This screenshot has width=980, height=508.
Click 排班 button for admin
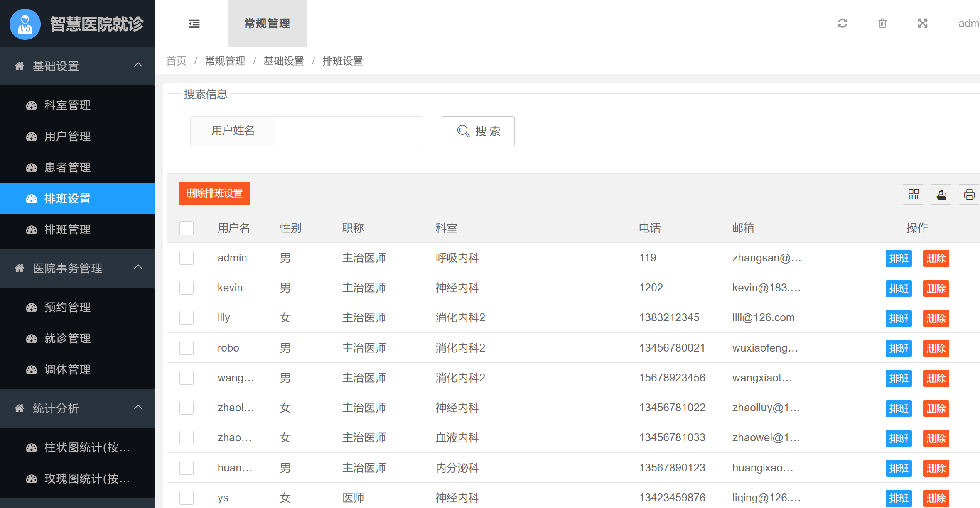(x=899, y=259)
